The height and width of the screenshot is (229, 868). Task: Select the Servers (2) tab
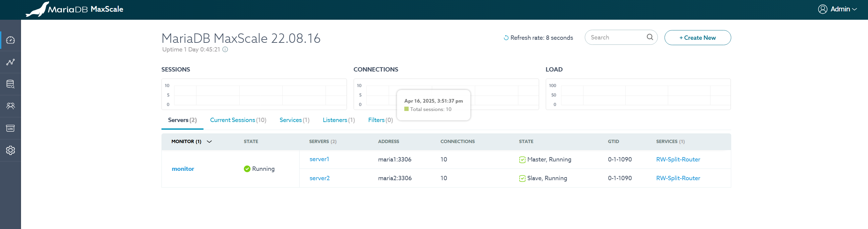[182, 120]
